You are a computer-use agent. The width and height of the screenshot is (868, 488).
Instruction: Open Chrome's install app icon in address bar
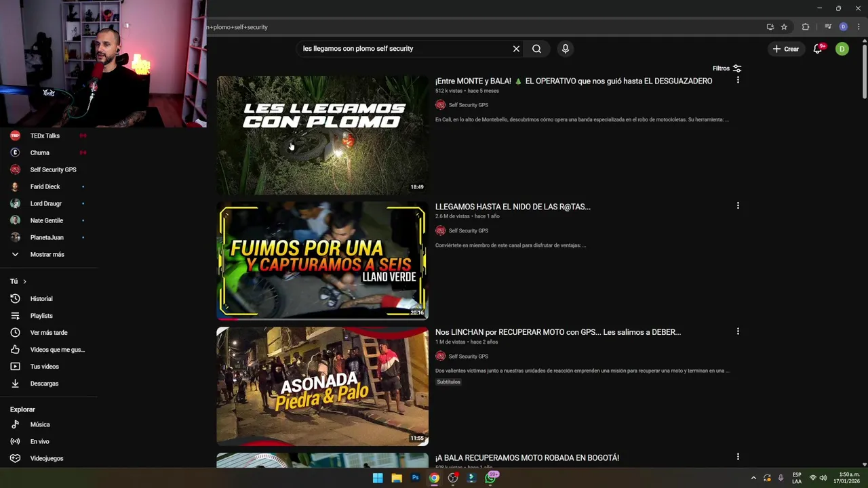pyautogui.click(x=770, y=27)
